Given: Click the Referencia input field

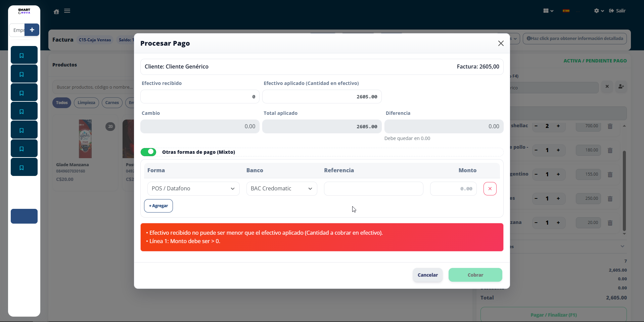Looking at the screenshot, I should (x=373, y=189).
